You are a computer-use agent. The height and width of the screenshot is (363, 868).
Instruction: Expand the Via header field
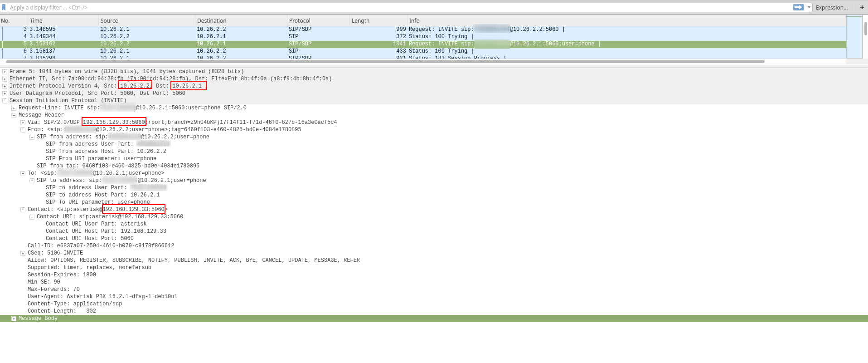pos(23,123)
